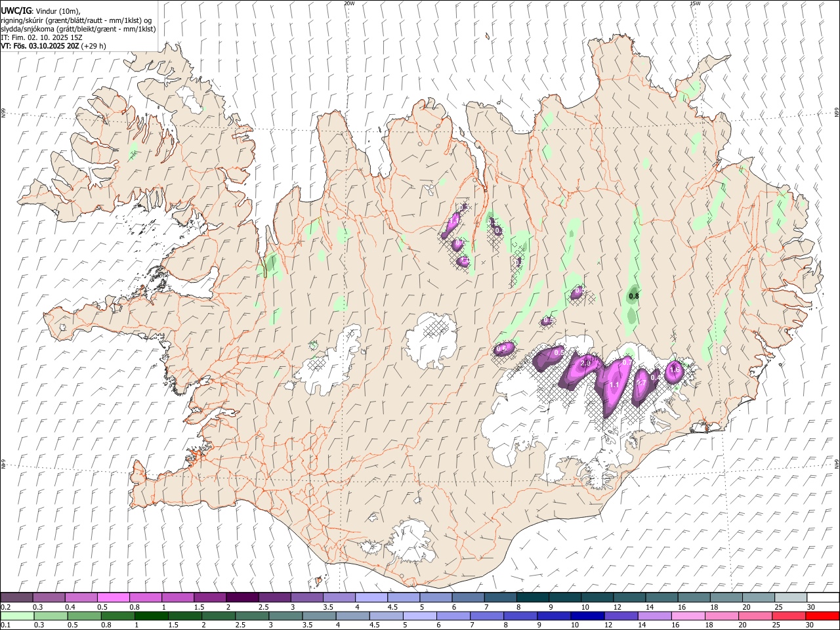Screen dimensions: 840x630
Task: Click the 20W longitude label
Action: click(349, 3)
